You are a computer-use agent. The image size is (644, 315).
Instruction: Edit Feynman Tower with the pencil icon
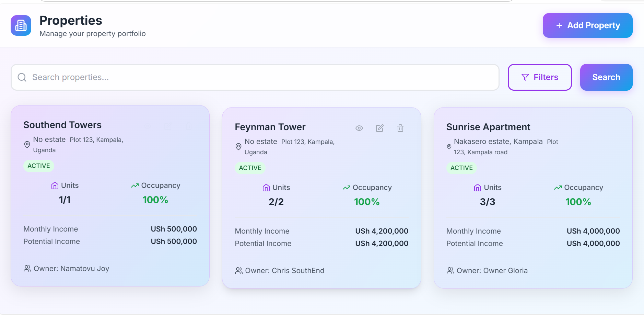click(380, 128)
